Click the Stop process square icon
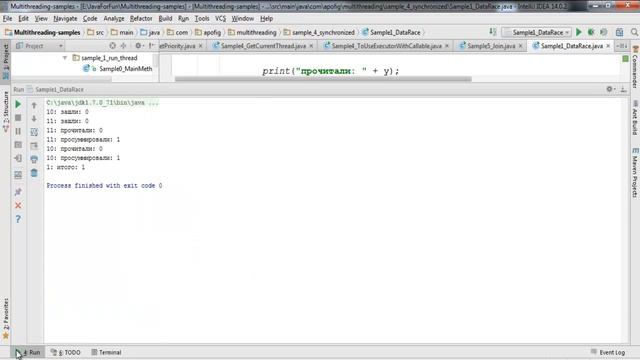 (18, 118)
